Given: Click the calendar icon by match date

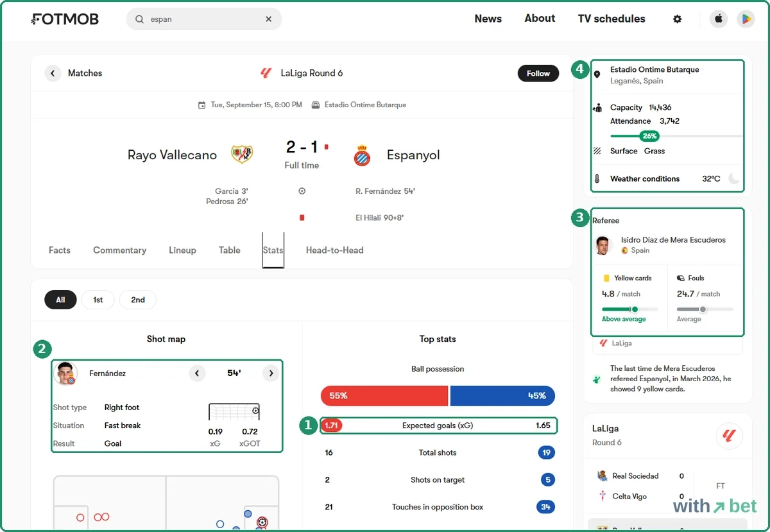Looking at the screenshot, I should click(x=202, y=105).
